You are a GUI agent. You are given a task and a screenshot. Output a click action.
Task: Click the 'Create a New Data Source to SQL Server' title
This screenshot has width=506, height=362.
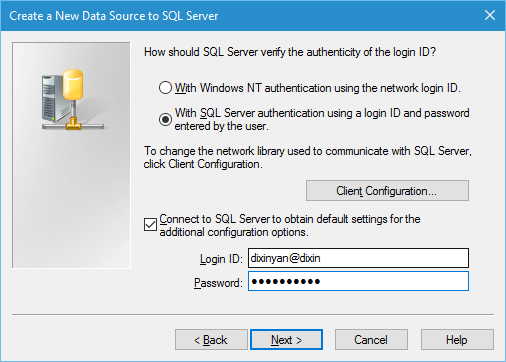114,16
